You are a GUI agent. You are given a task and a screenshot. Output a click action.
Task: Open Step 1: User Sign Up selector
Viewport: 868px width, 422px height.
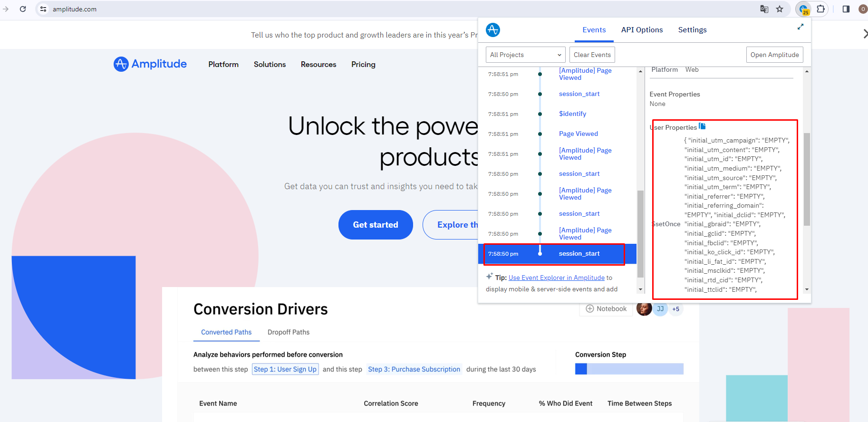click(285, 369)
